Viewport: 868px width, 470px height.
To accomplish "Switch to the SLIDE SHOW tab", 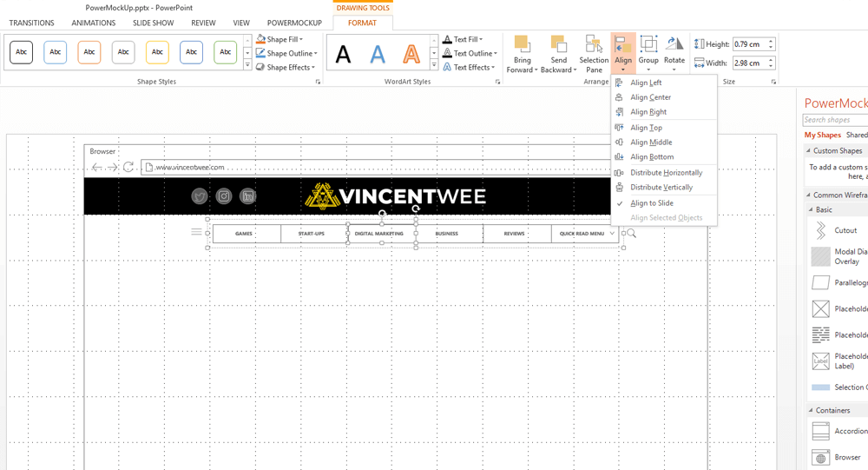I will tap(154, 23).
